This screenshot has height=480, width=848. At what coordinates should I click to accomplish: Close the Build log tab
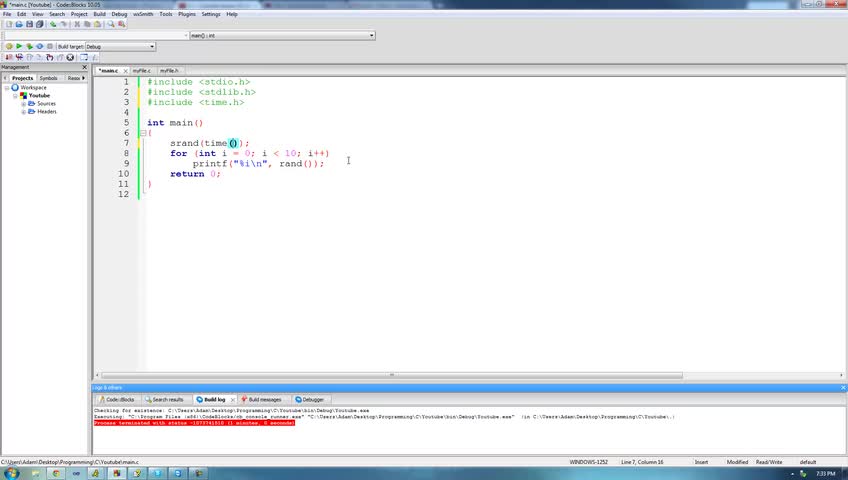[x=233, y=399]
